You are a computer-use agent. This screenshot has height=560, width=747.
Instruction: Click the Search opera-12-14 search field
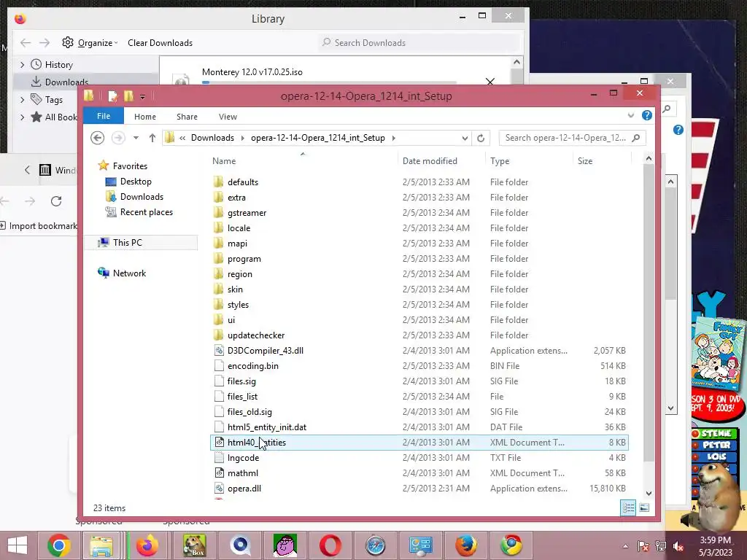pos(572,138)
